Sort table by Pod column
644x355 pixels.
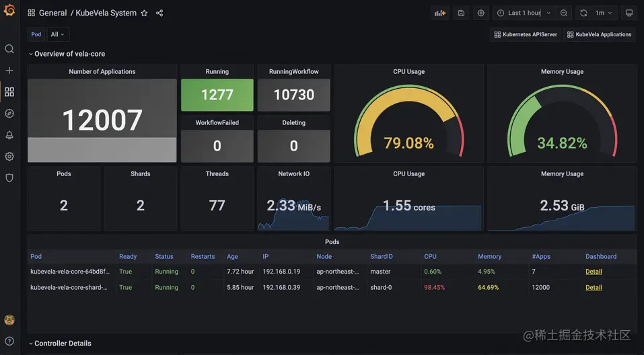(x=36, y=257)
